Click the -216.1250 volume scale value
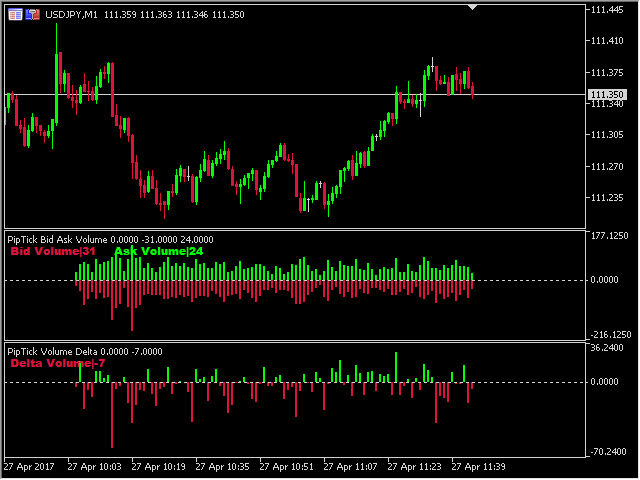640x480 pixels. (610, 335)
